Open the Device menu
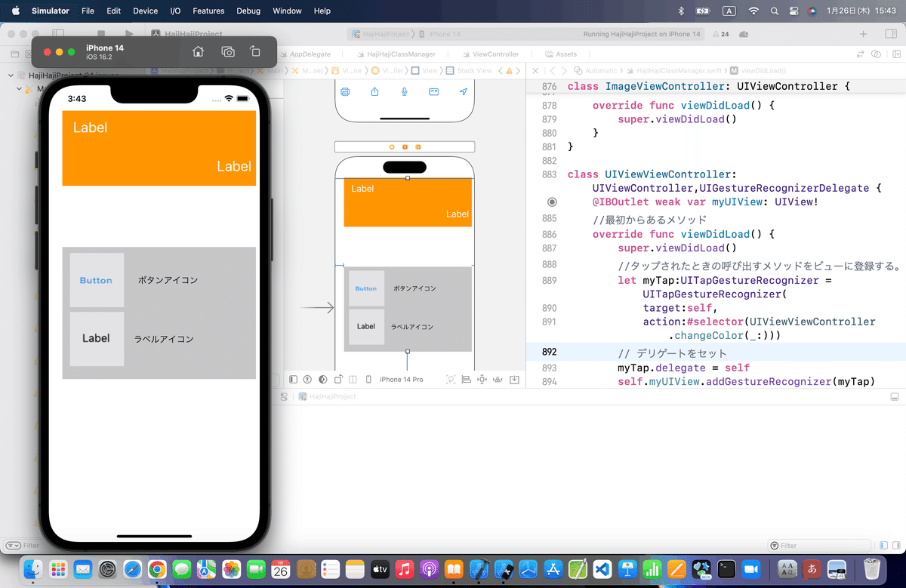The width and height of the screenshot is (906, 588). click(x=145, y=11)
